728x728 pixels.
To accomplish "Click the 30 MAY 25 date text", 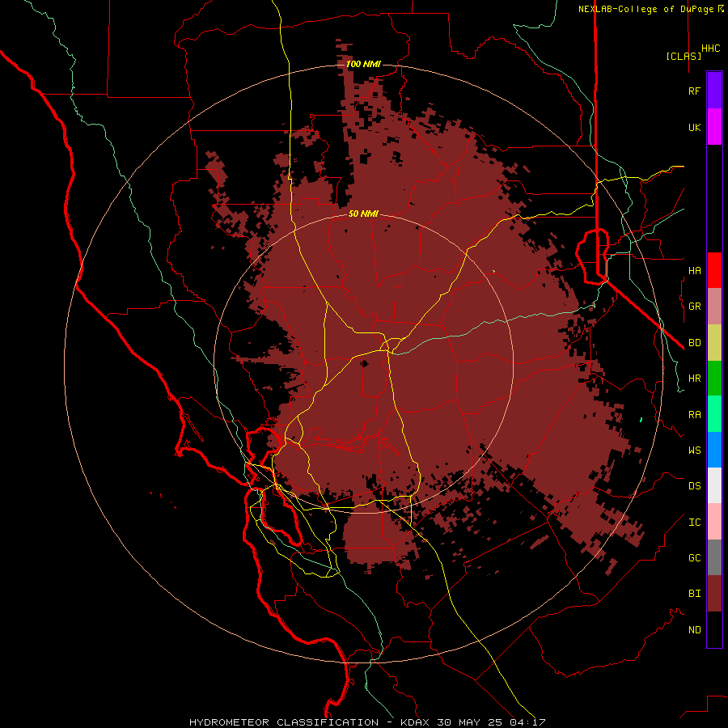I will [x=469, y=722].
